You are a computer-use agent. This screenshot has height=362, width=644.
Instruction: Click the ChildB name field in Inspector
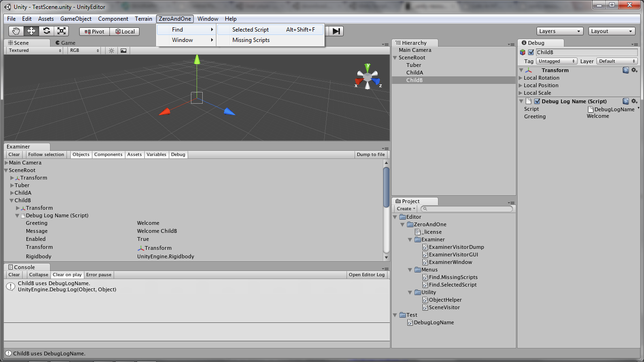tap(587, 52)
